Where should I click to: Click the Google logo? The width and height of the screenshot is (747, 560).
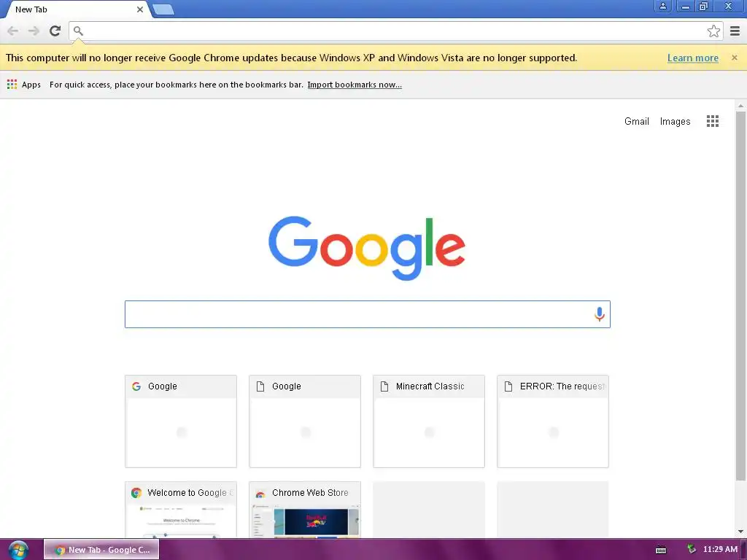367,248
